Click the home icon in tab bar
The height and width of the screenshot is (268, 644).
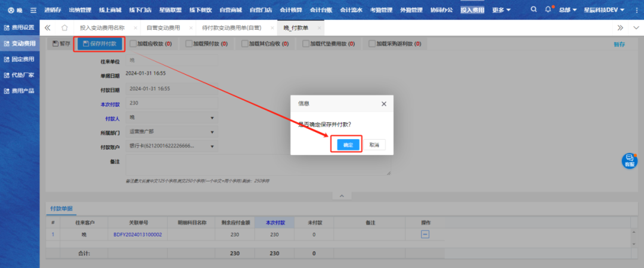[x=64, y=28]
